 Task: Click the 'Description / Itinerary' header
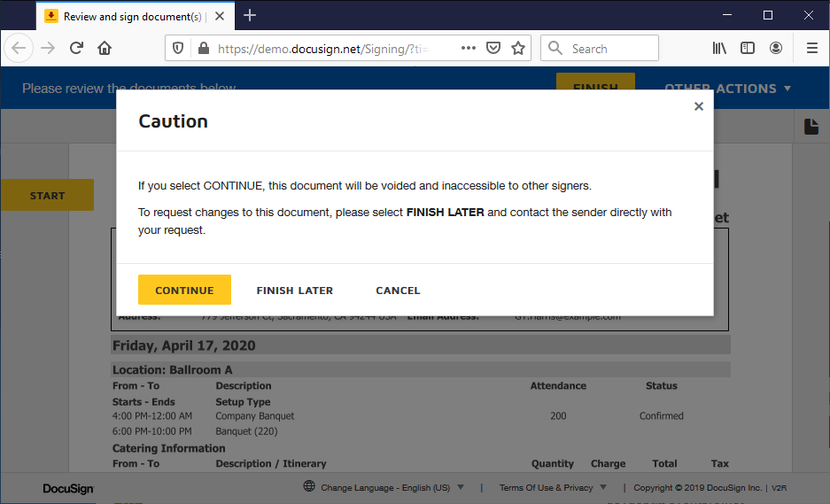pyautogui.click(x=270, y=464)
